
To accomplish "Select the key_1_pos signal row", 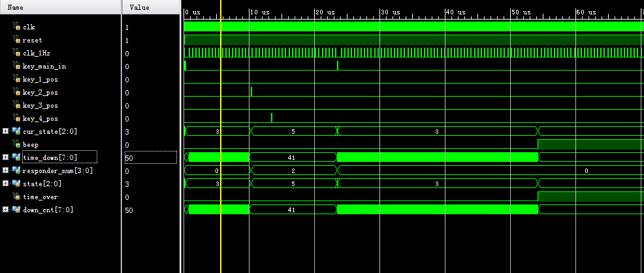I will tap(40, 79).
